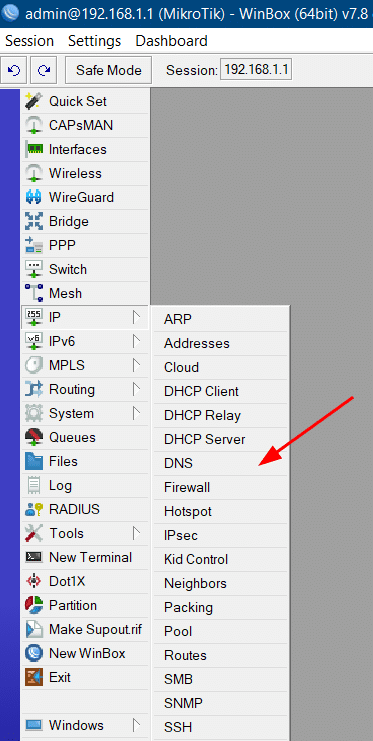Click the System gear icon
373x741 pixels.
(34, 414)
